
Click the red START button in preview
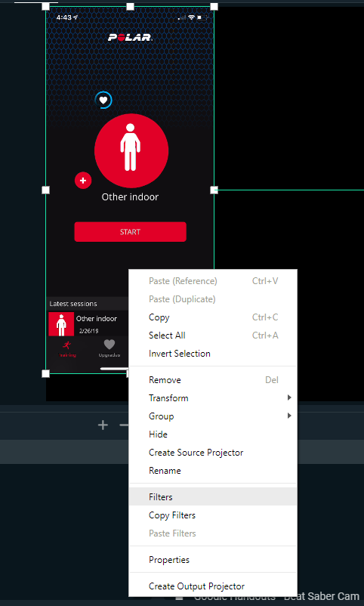[x=130, y=232]
